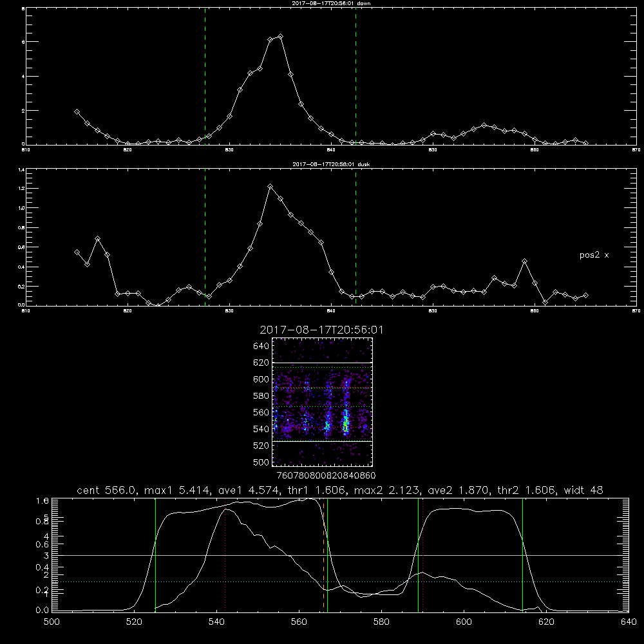Click the red dotted line near 590 in bottom plot
Viewport: 644px width, 644px height.
pos(422,554)
